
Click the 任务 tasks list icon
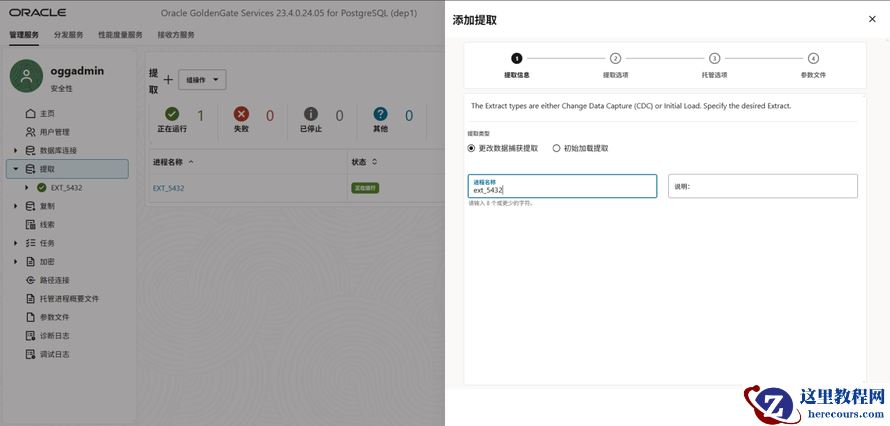pos(31,243)
